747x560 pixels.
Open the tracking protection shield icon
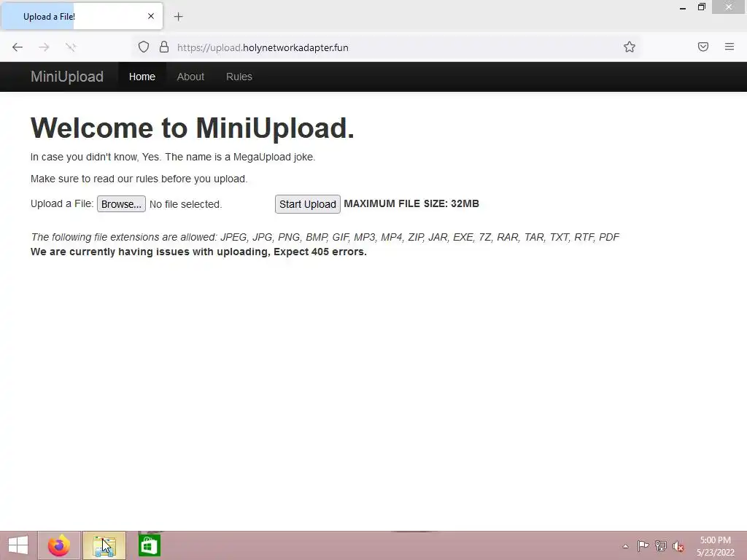click(x=144, y=47)
